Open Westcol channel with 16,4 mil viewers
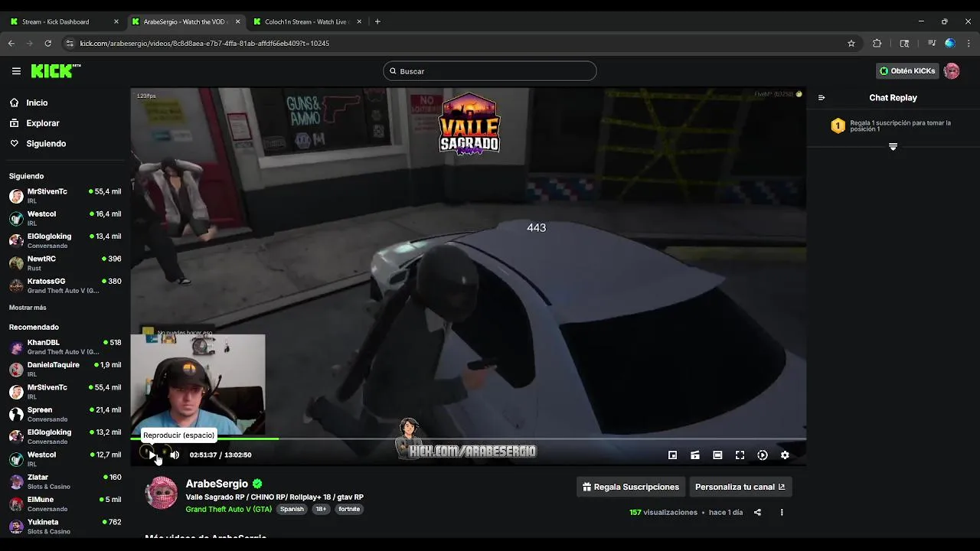 (x=65, y=218)
